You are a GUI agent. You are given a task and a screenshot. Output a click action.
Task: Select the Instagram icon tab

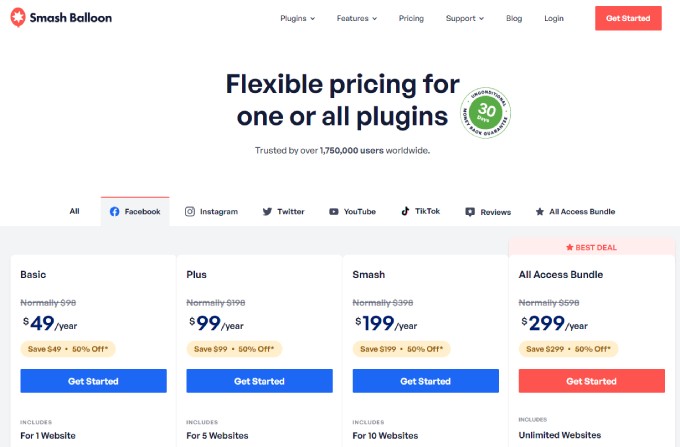tap(190, 212)
